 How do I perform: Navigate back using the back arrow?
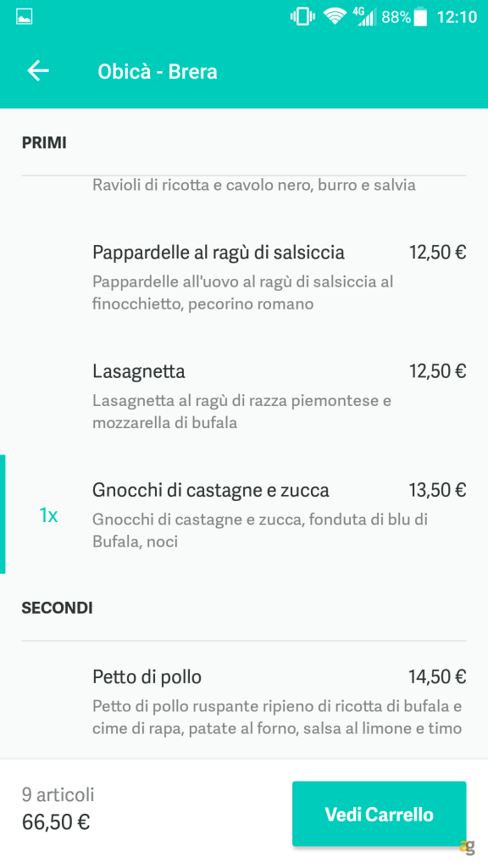(x=37, y=71)
